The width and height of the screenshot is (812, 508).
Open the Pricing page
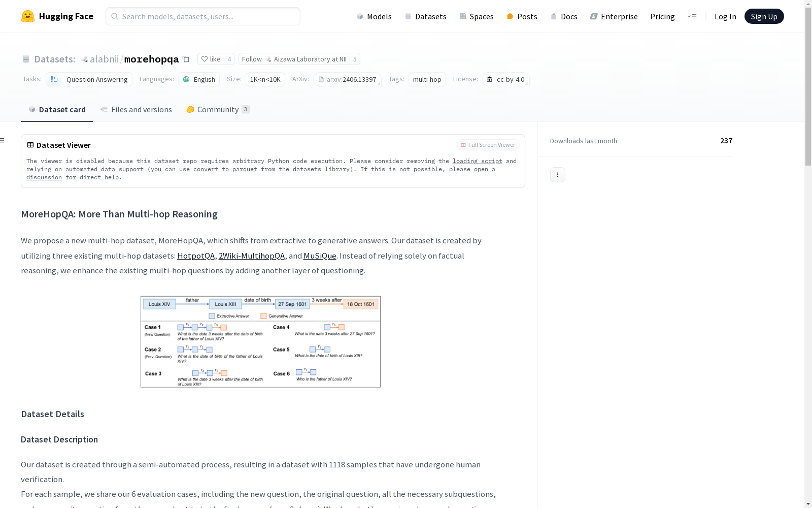[x=662, y=16]
